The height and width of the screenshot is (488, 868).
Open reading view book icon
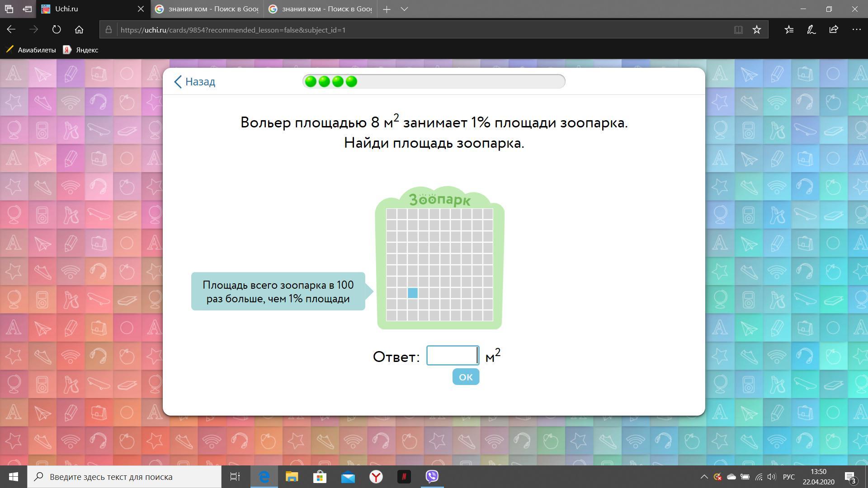coord(738,30)
